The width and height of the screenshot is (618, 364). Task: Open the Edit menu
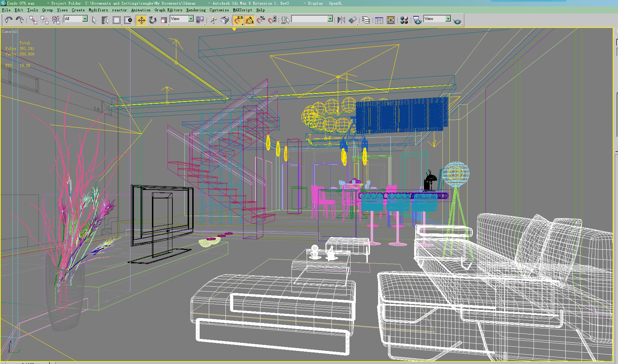pos(19,10)
